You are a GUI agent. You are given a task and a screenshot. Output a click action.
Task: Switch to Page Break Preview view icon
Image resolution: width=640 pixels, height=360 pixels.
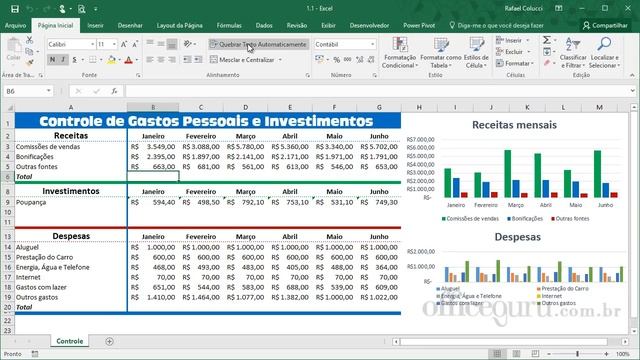(x=535, y=354)
